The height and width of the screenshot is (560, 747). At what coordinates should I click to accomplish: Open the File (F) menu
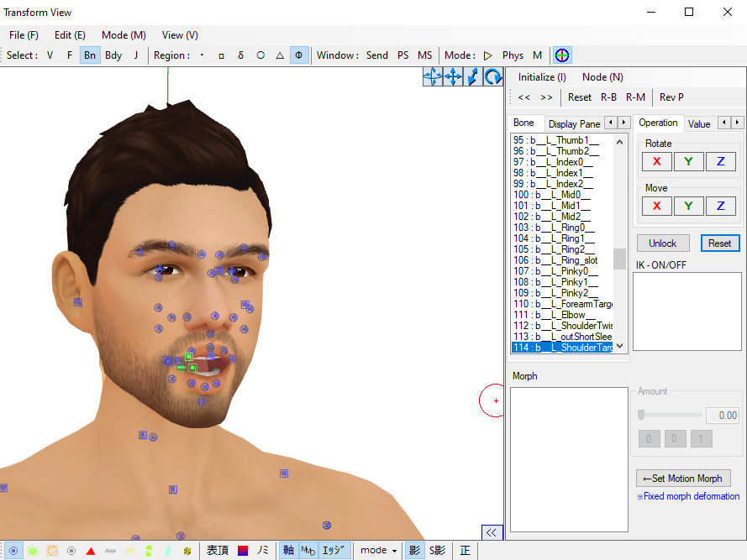pos(24,35)
